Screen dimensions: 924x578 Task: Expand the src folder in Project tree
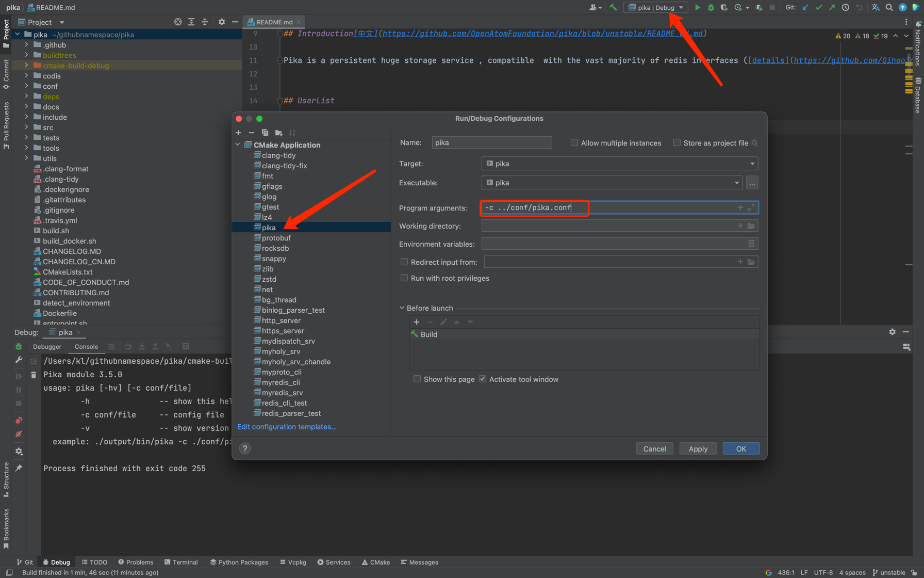27,127
